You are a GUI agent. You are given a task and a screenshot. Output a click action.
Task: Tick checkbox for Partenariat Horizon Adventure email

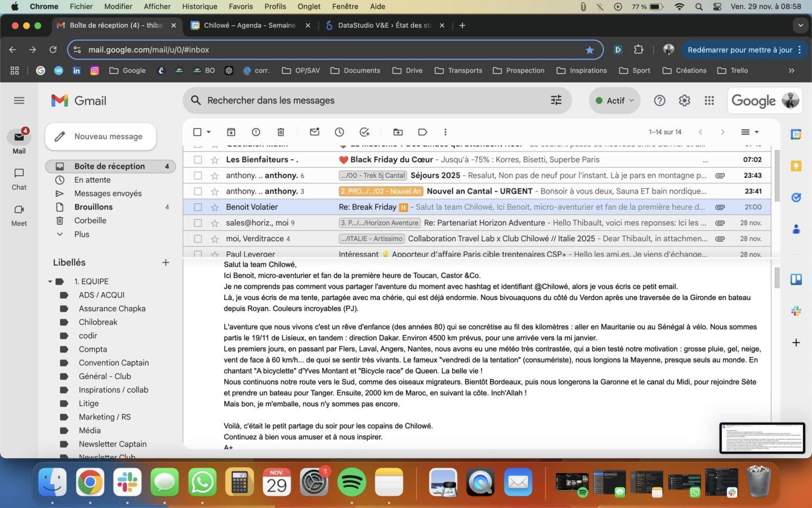coord(198,223)
